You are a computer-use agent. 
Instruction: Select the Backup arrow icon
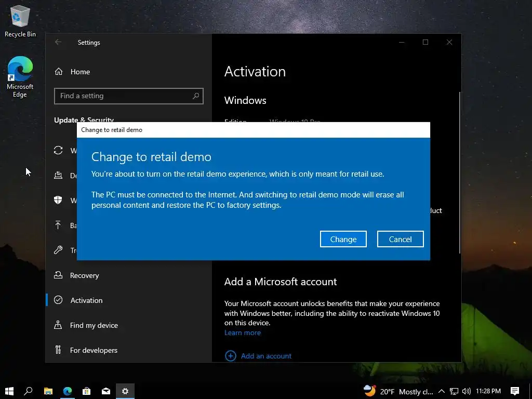click(58, 225)
